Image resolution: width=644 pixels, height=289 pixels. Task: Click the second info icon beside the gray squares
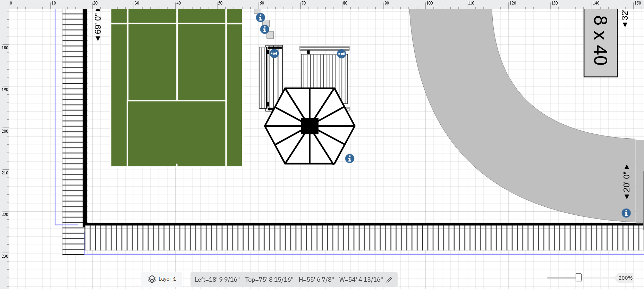pyautogui.click(x=265, y=29)
